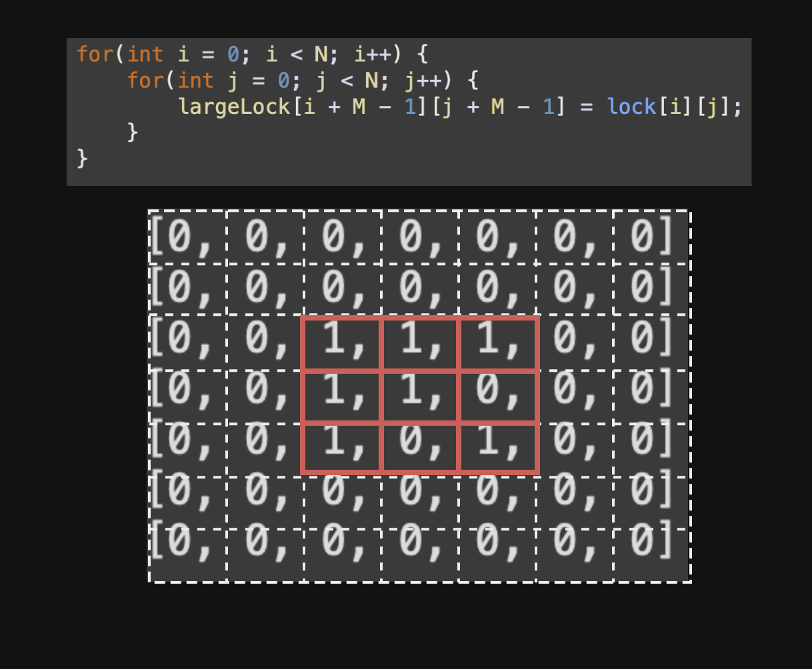Click the word largeLock in the code

(x=235, y=107)
